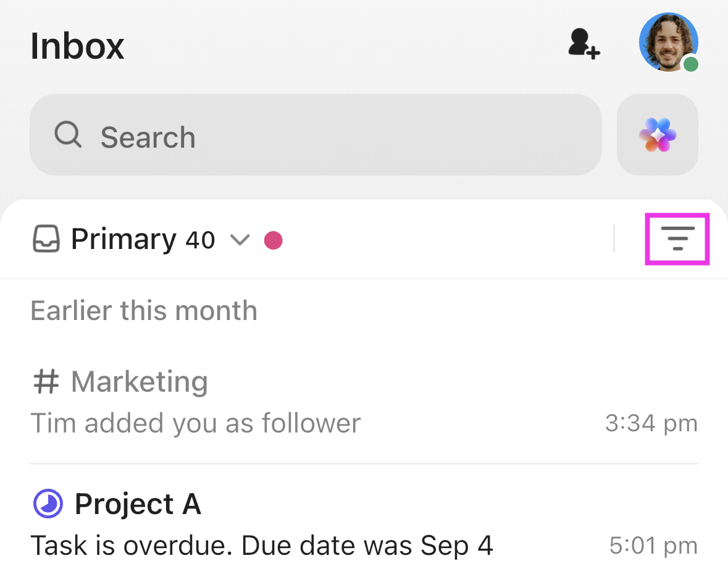Click the Earlier this month header
The height and width of the screenshot is (574, 728).
pos(144,310)
